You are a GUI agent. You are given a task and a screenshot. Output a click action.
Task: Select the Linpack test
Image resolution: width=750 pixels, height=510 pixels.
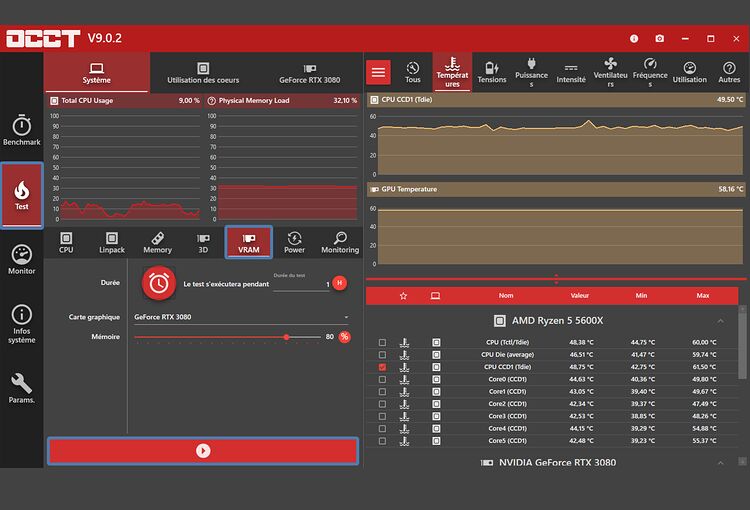[x=112, y=242]
